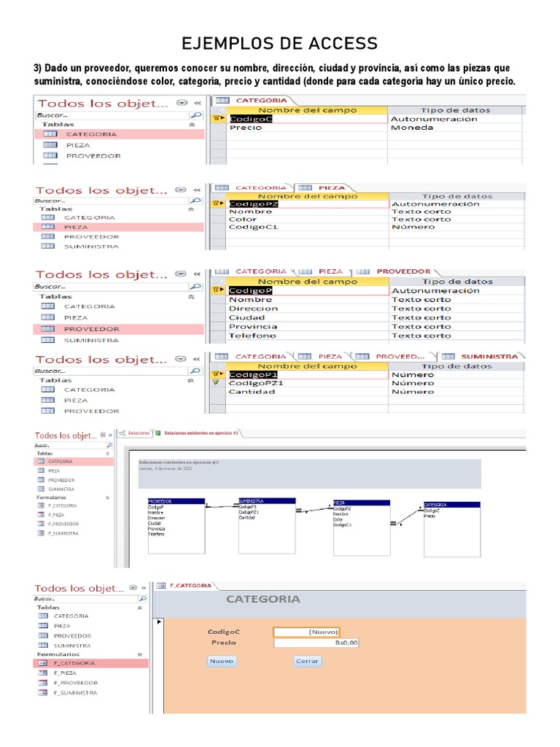
Task: Click the table icon on the SUMINISTRA tab
Action: [448, 356]
